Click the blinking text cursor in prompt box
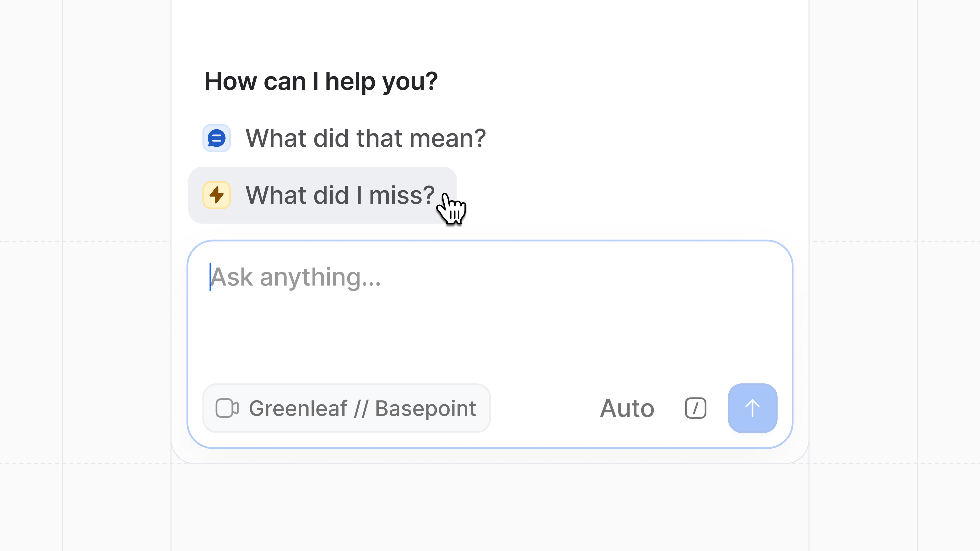Image resolution: width=980 pixels, height=551 pixels. pyautogui.click(x=210, y=277)
